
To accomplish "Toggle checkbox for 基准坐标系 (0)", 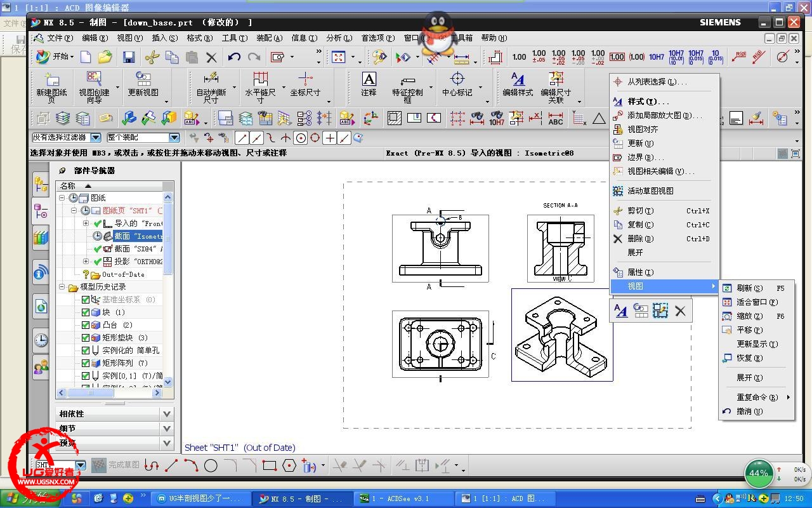I will pyautogui.click(x=86, y=300).
